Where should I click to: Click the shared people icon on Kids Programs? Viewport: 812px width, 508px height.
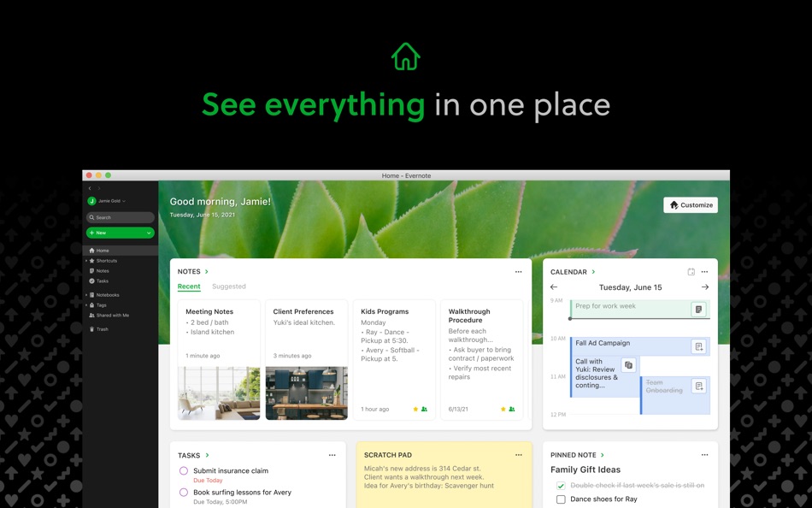pyautogui.click(x=424, y=409)
